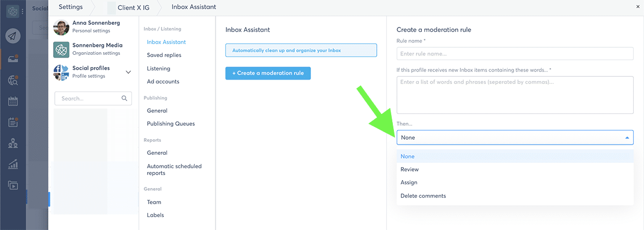Click the Rule name input field
This screenshot has height=230, width=644.
pyautogui.click(x=515, y=54)
